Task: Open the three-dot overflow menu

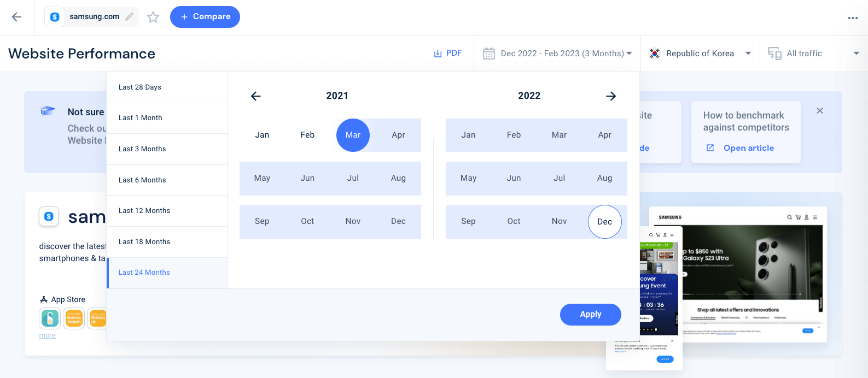Action: click(853, 18)
